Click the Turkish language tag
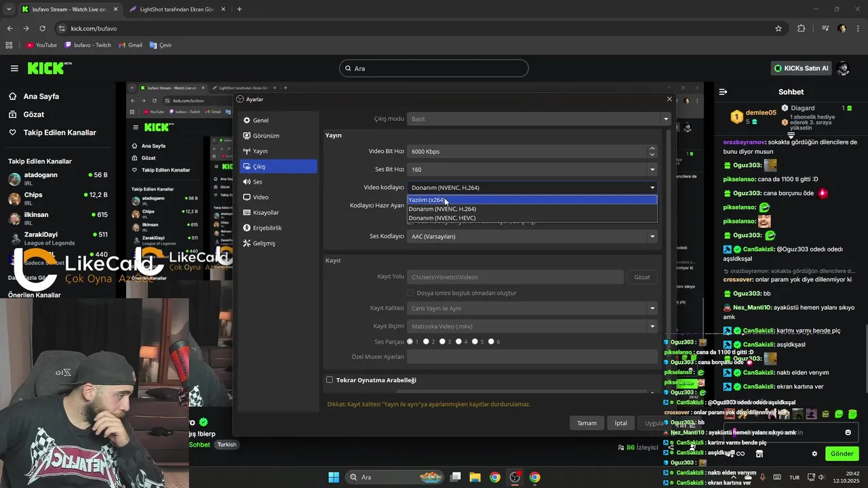The image size is (868, 488). 226,445
